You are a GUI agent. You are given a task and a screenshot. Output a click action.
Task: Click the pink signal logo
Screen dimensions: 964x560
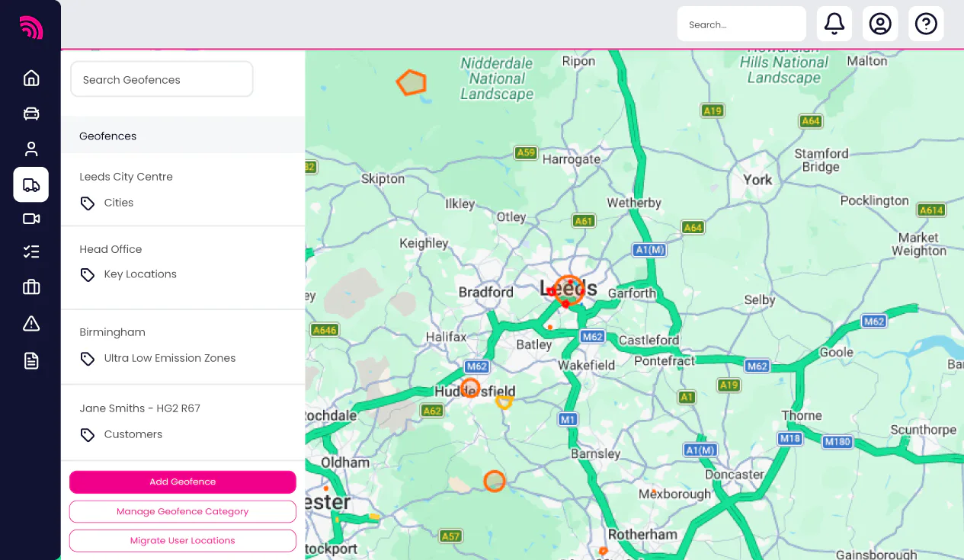31,27
